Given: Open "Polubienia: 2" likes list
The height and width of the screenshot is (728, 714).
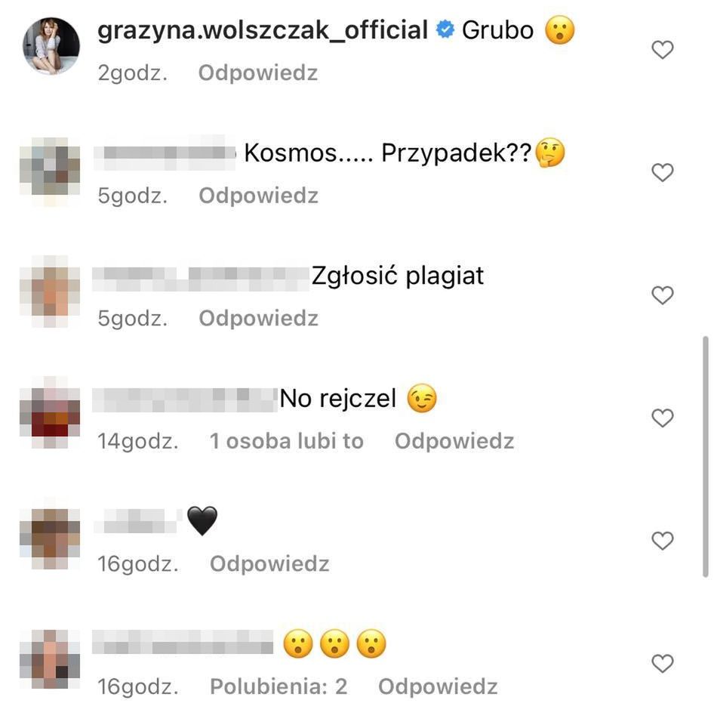Looking at the screenshot, I should pyautogui.click(x=279, y=686).
